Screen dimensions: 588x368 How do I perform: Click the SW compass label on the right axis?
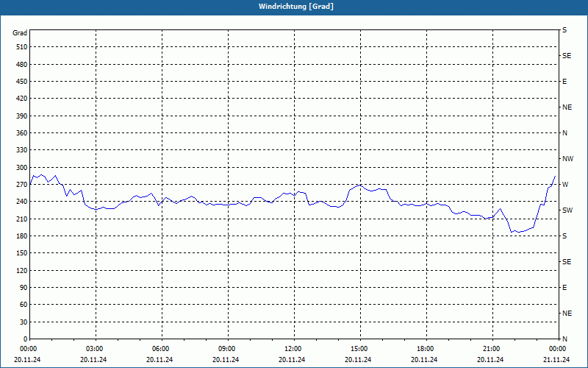click(x=567, y=210)
